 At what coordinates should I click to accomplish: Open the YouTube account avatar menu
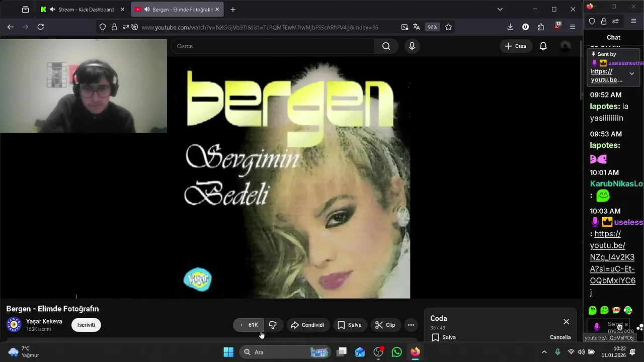coord(566,46)
